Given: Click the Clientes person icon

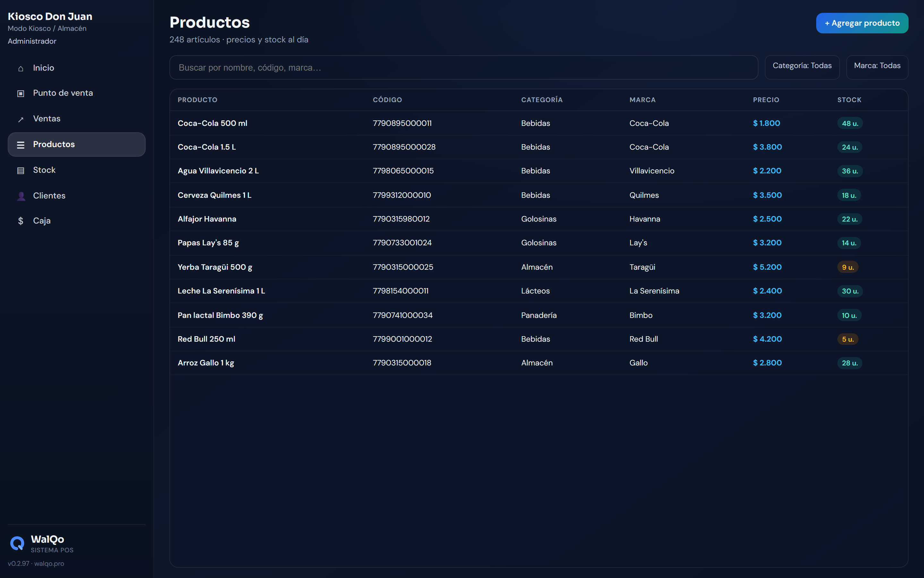Looking at the screenshot, I should [21, 196].
